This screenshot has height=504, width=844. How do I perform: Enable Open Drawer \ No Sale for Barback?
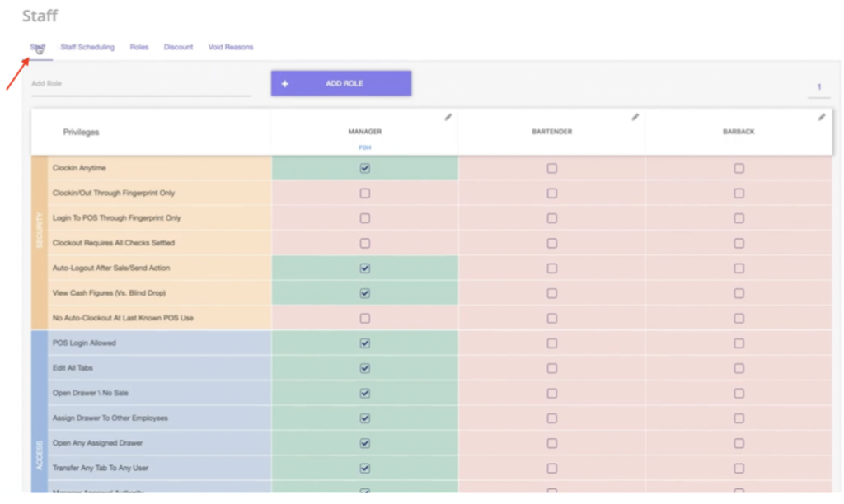click(x=738, y=393)
